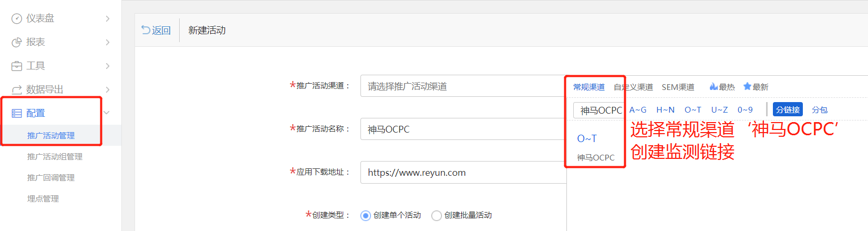Click the 分包 link
This screenshot has width=868, height=231.
tap(820, 109)
